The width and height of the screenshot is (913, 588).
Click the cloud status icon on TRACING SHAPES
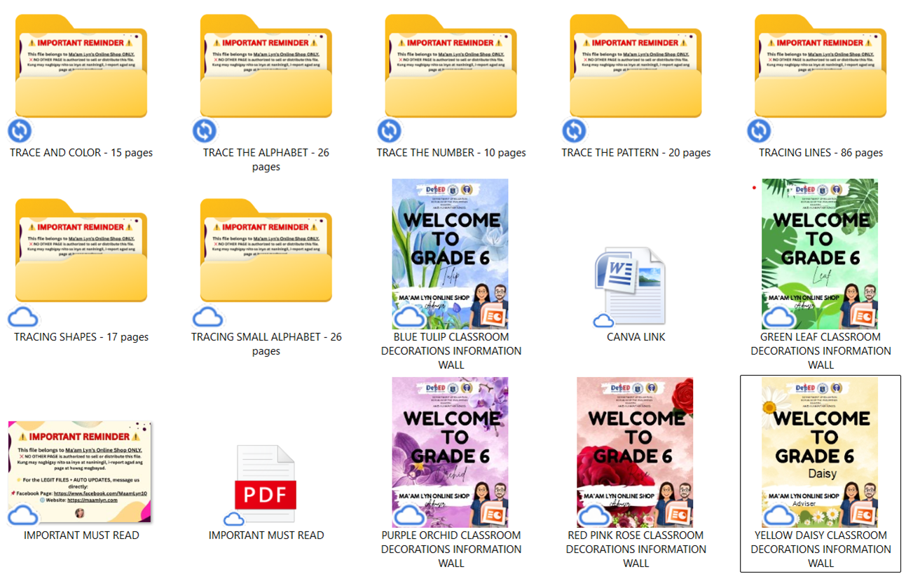click(x=22, y=317)
